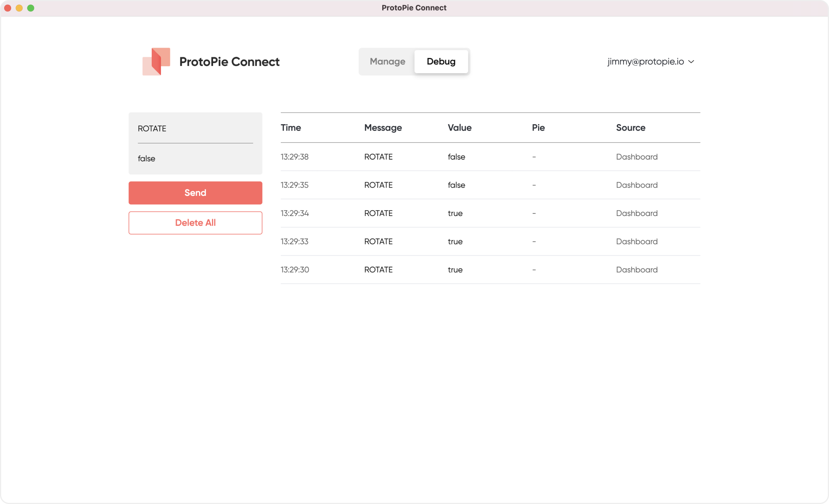829x504 pixels.
Task: Click the Value column header
Action: 459,128
